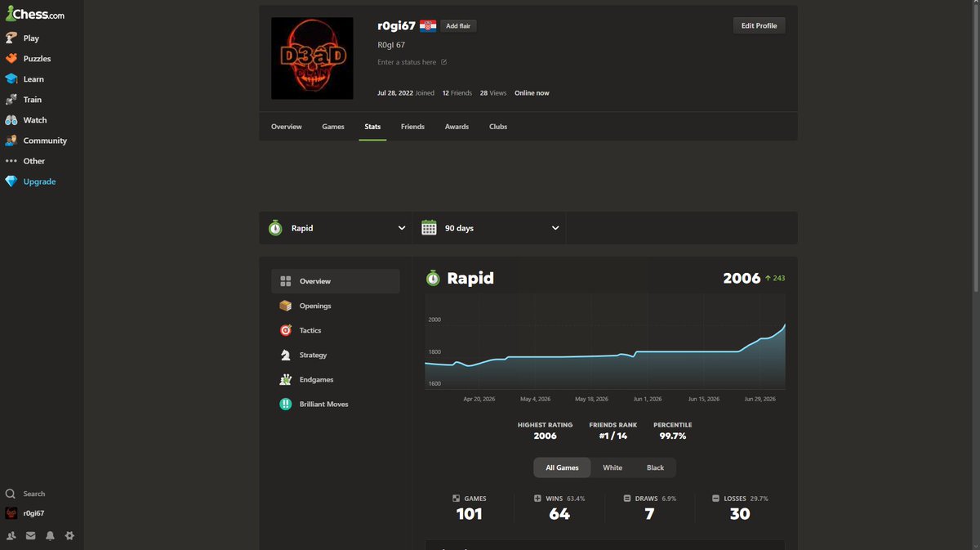This screenshot has width=980, height=550.
Task: Switch to the Clubs tab
Action: [498, 127]
